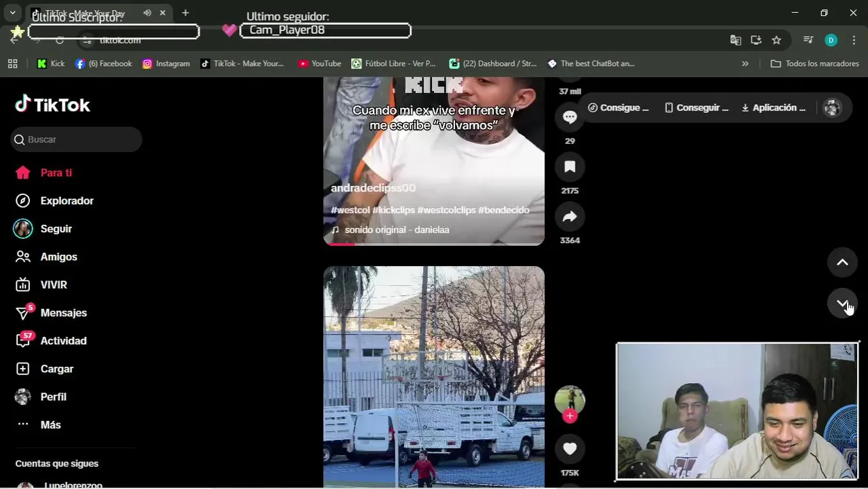Click the TikTok logo
This screenshot has height=489, width=868.
coord(52,105)
